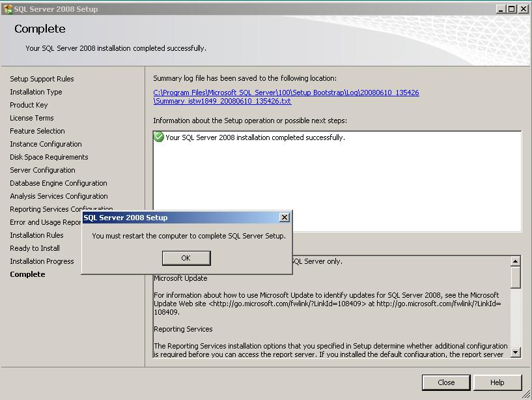
Task: Open the summary log file path link
Action: coord(286,97)
